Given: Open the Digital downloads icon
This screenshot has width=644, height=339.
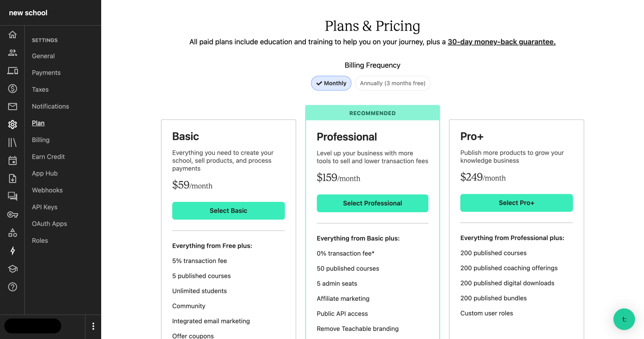Looking at the screenshot, I should pos(13,178).
